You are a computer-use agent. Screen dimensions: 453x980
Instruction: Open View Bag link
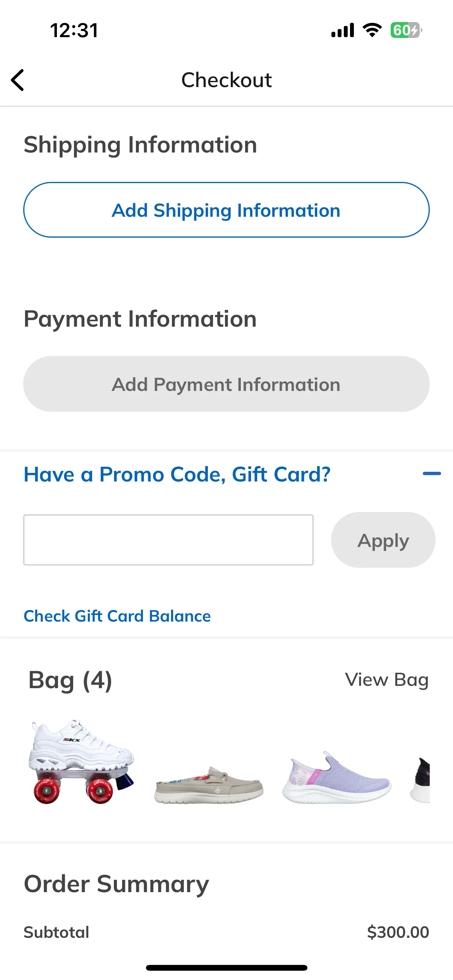pyautogui.click(x=387, y=680)
